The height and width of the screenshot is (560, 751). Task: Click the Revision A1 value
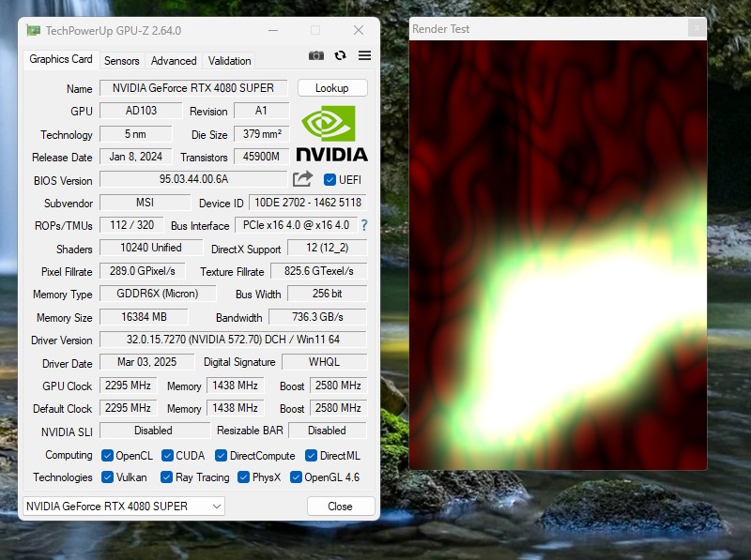pyautogui.click(x=262, y=111)
